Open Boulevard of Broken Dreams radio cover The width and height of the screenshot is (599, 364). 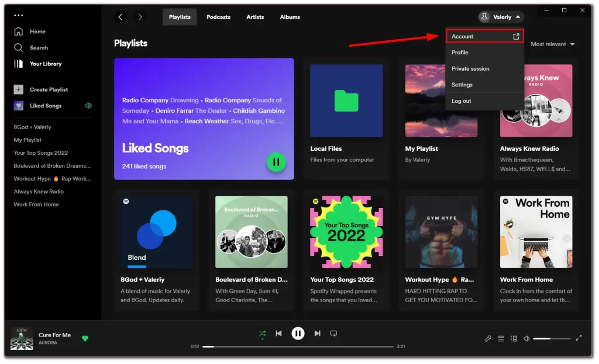[x=252, y=232]
